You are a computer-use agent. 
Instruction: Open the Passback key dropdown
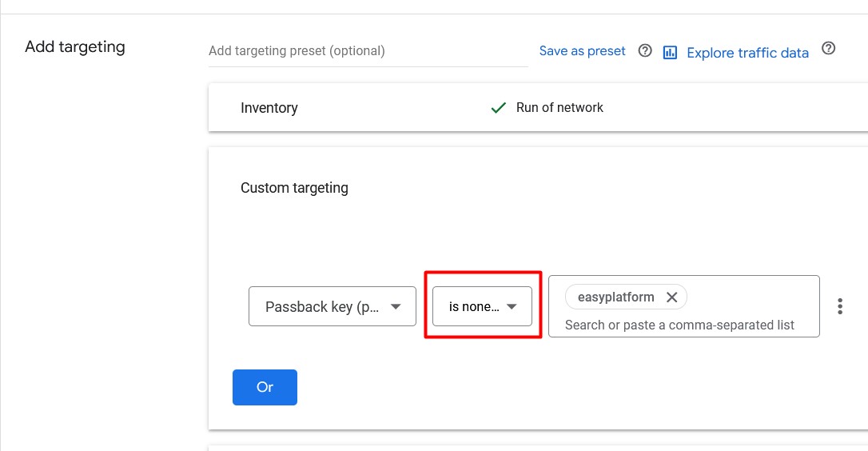(x=332, y=306)
